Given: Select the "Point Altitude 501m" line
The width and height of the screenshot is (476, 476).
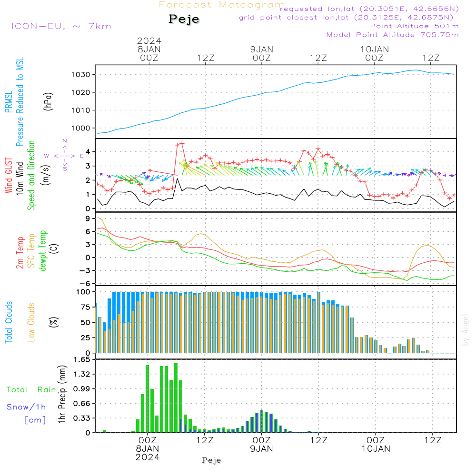Looking at the screenshot, I should 415,26.
